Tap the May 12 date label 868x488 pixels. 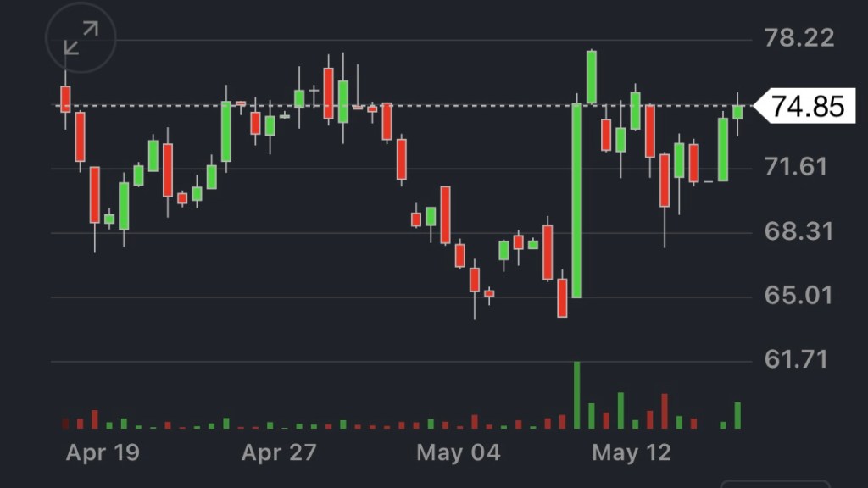(632, 452)
